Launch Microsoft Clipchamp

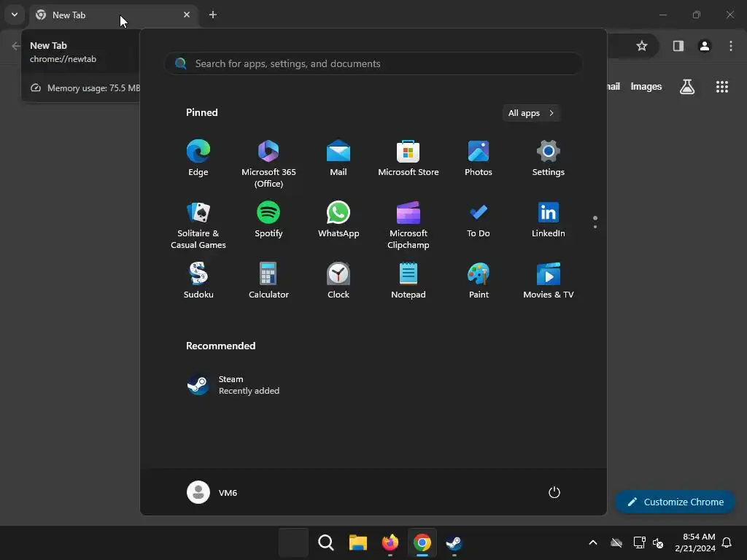click(409, 225)
